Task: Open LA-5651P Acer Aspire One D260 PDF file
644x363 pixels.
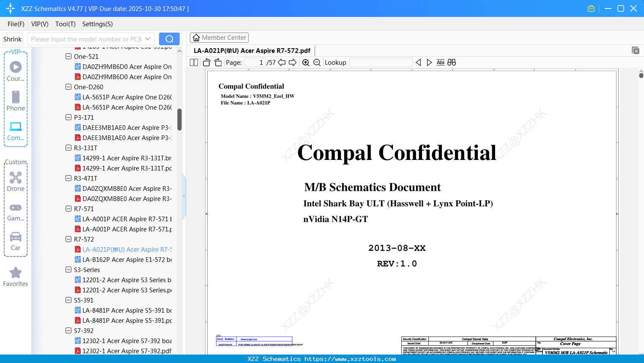Action: click(123, 107)
